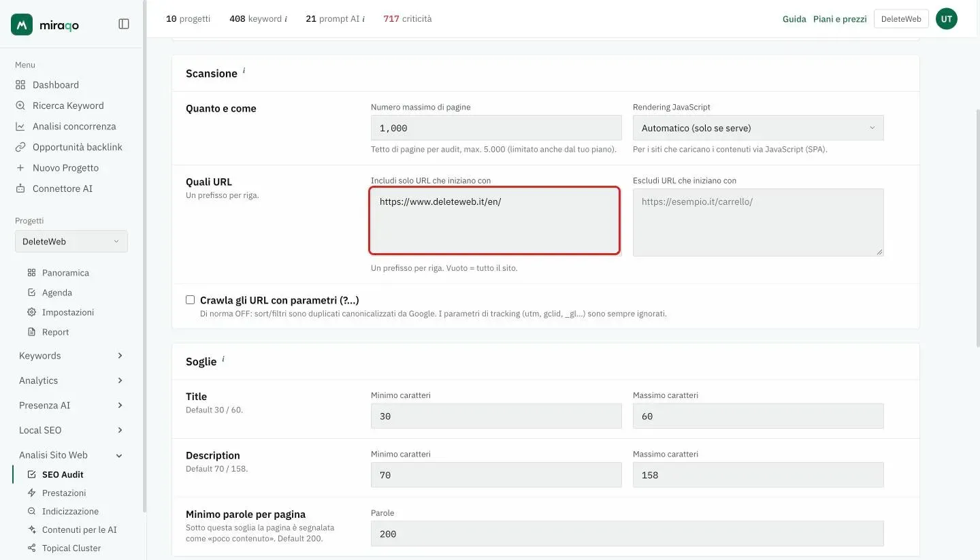980x560 pixels.
Task: Click the Escludi URL che iniziano con textarea
Action: click(x=758, y=223)
